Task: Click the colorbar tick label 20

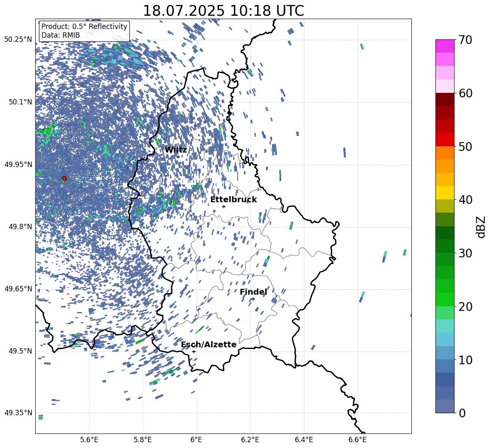Action: pos(465,307)
